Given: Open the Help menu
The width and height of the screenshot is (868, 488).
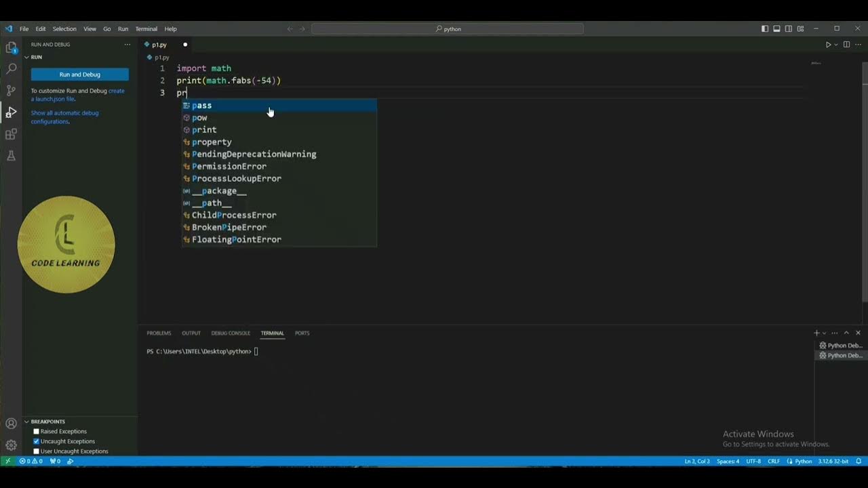Looking at the screenshot, I should point(170,29).
